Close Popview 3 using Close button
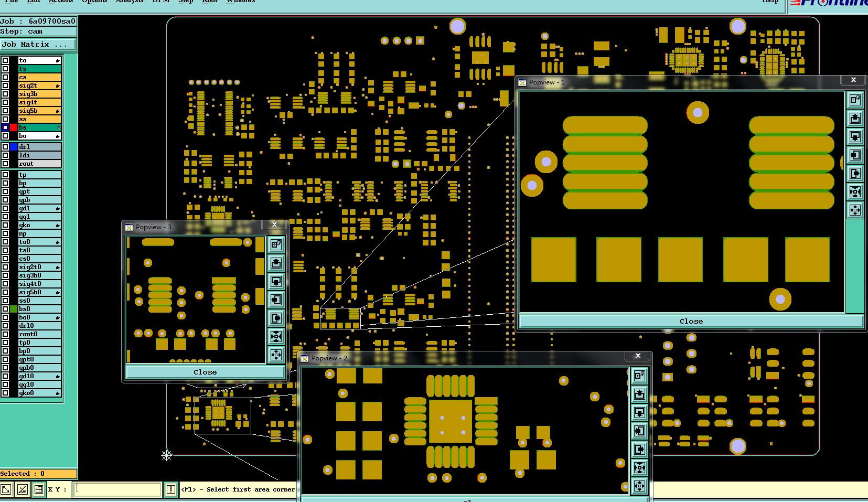 pos(205,372)
